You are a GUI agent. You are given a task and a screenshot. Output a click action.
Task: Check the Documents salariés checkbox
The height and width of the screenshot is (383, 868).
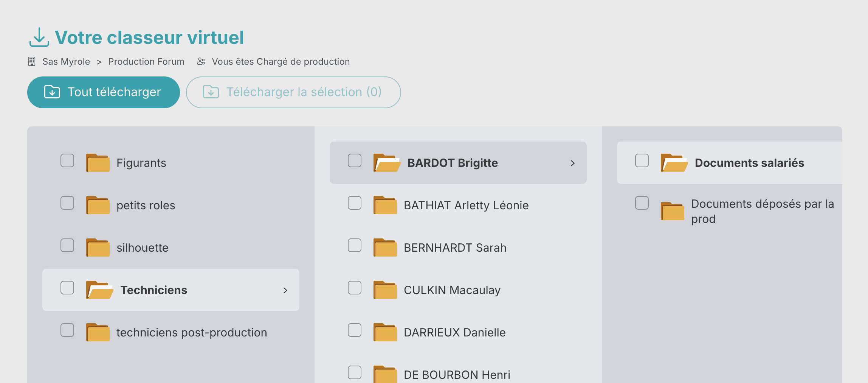coord(642,160)
